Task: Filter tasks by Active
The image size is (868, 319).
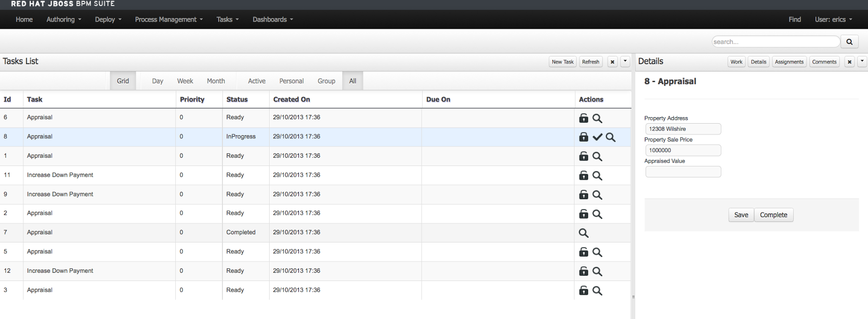Action: click(x=257, y=81)
